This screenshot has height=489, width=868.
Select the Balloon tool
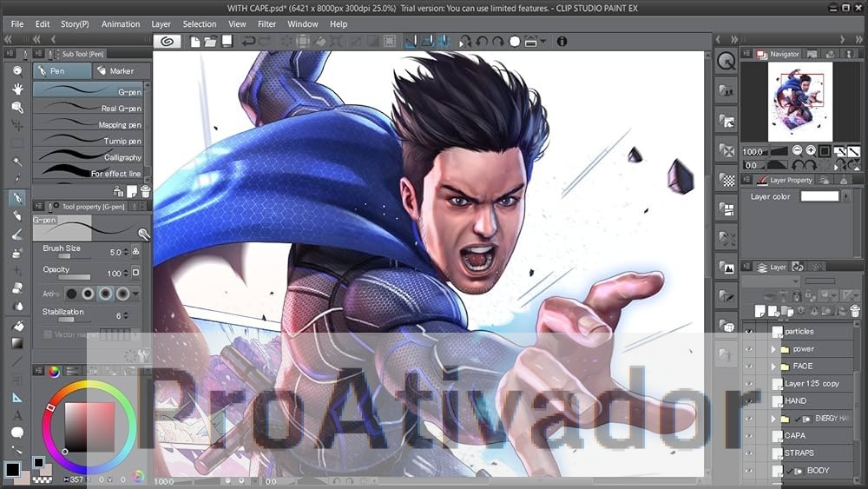coord(17,433)
